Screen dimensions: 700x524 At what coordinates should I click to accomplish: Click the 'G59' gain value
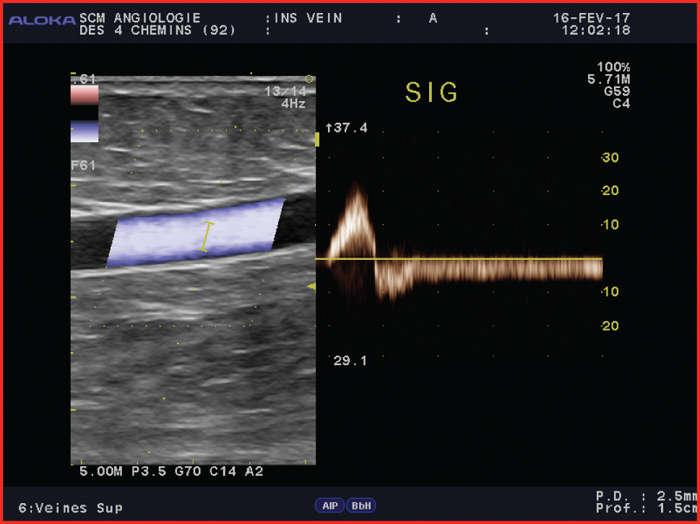(617, 91)
